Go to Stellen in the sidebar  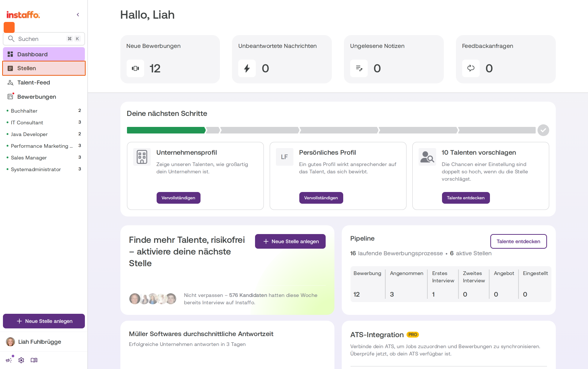[44, 68]
